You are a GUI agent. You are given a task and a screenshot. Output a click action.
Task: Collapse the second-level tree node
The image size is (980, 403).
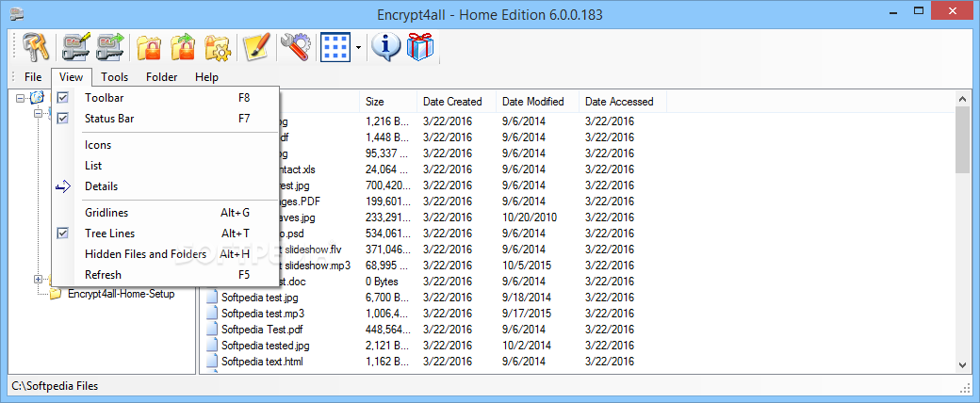[x=38, y=114]
